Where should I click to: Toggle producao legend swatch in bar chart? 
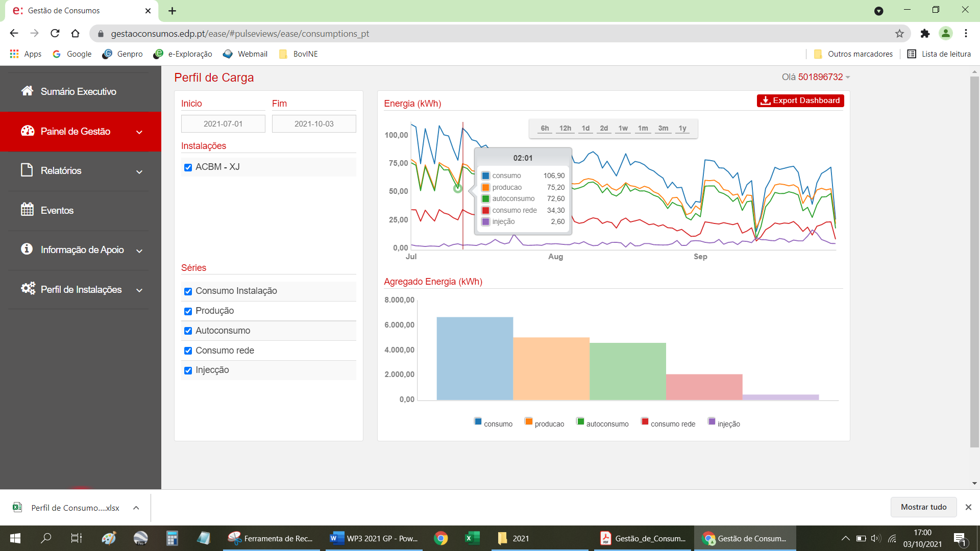529,421
